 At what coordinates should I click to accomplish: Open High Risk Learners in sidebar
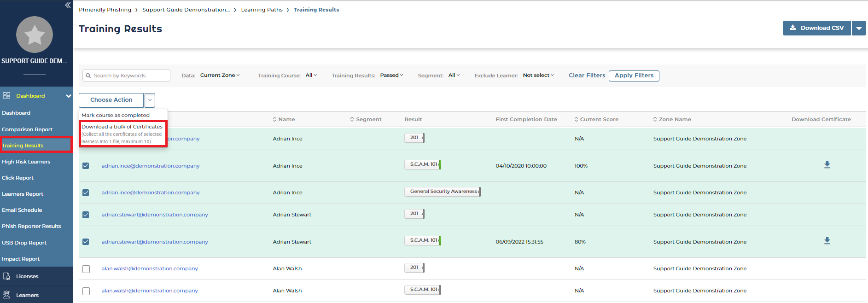[26, 162]
